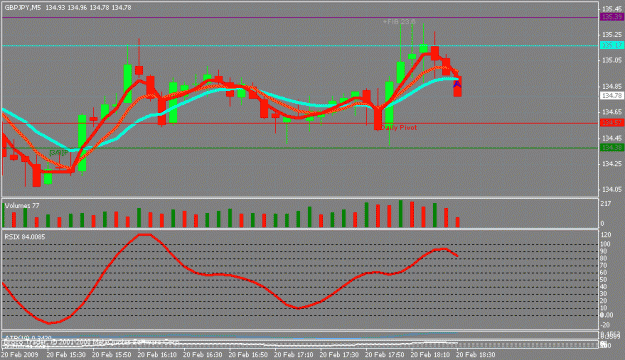Click the 20 Feb 15:30 time label
Viewport: 625px width, 360px height.
point(66,354)
